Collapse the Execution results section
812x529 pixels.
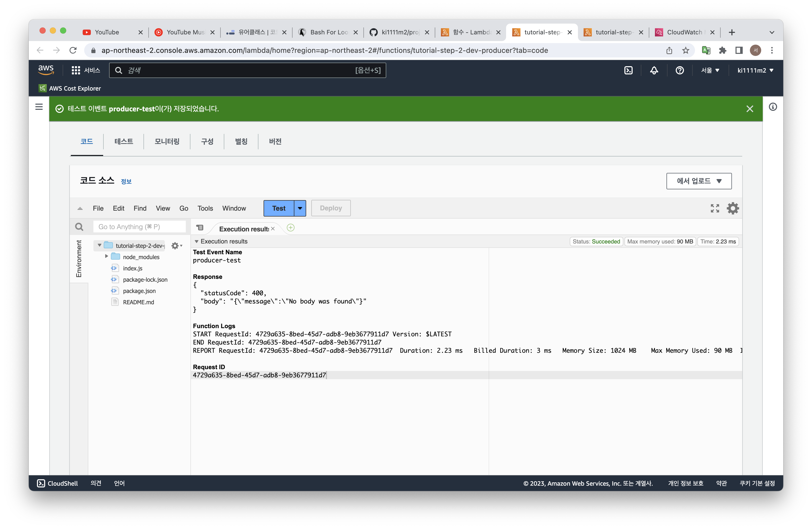[197, 241]
